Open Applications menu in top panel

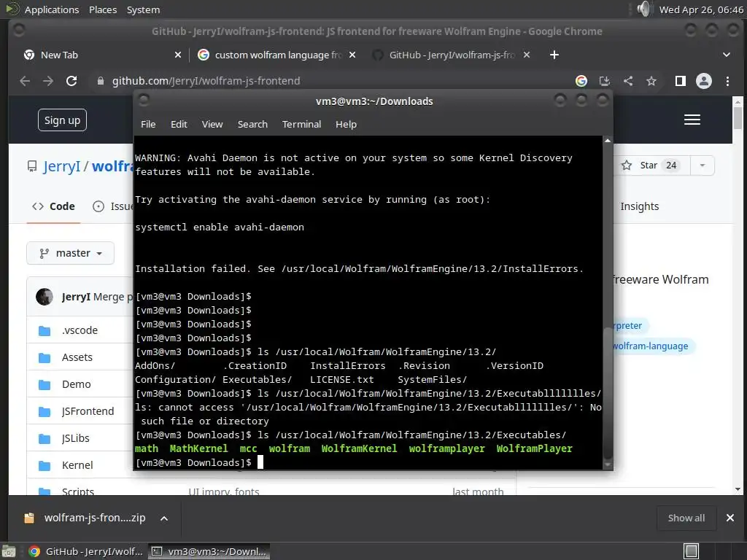[x=52, y=9]
